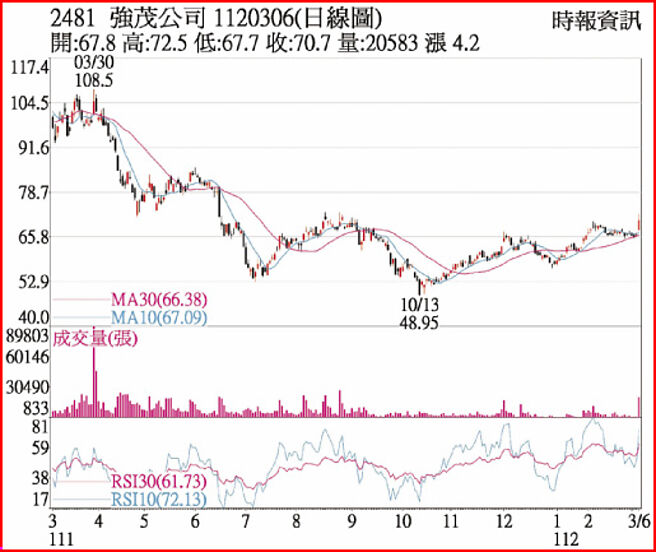The image size is (656, 552).
Task: Click the 65.8 price axis label
Action: [31, 237]
